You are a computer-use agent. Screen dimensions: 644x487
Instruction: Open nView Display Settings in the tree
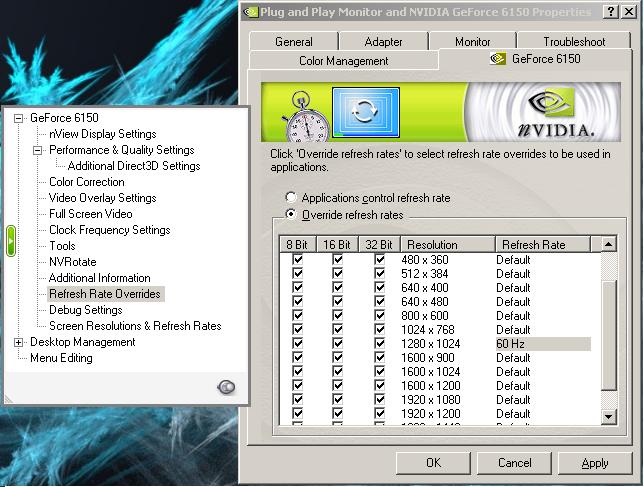(103, 134)
